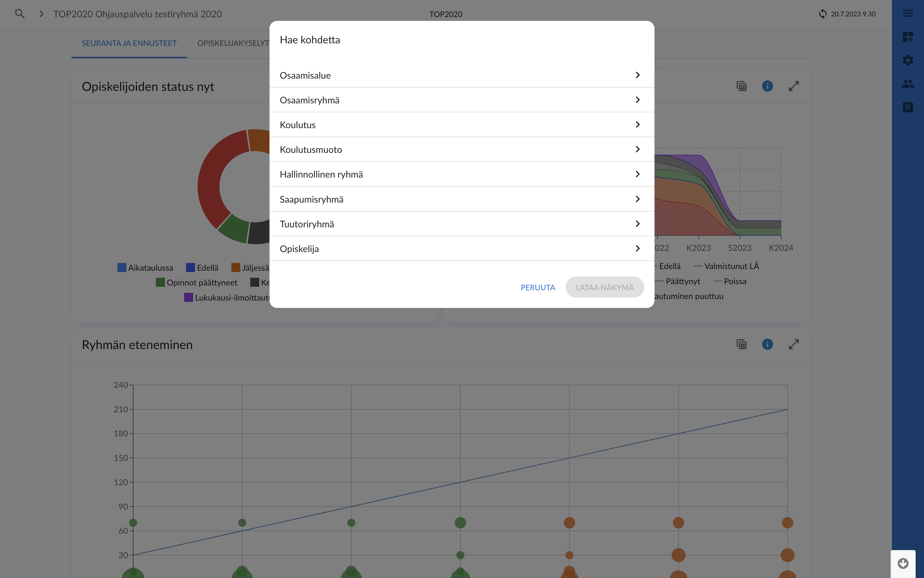Open info for Ryhmän eteneminen chart
The width and height of the screenshot is (924, 578).
click(x=767, y=345)
